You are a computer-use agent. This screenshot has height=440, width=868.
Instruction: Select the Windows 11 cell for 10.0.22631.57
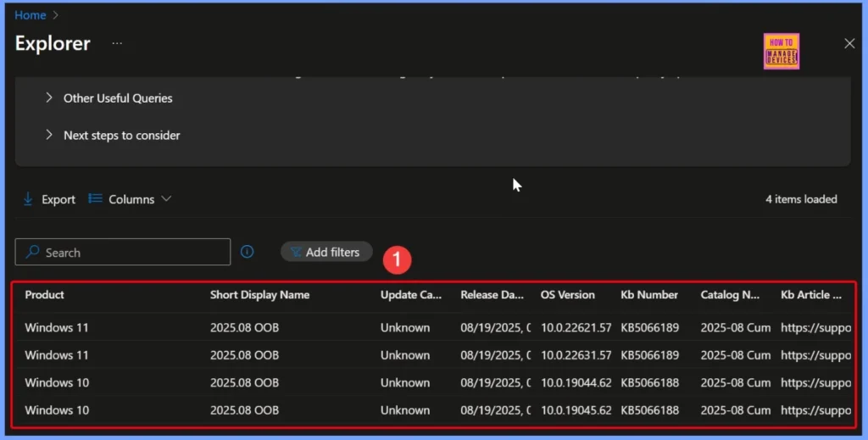pos(57,355)
